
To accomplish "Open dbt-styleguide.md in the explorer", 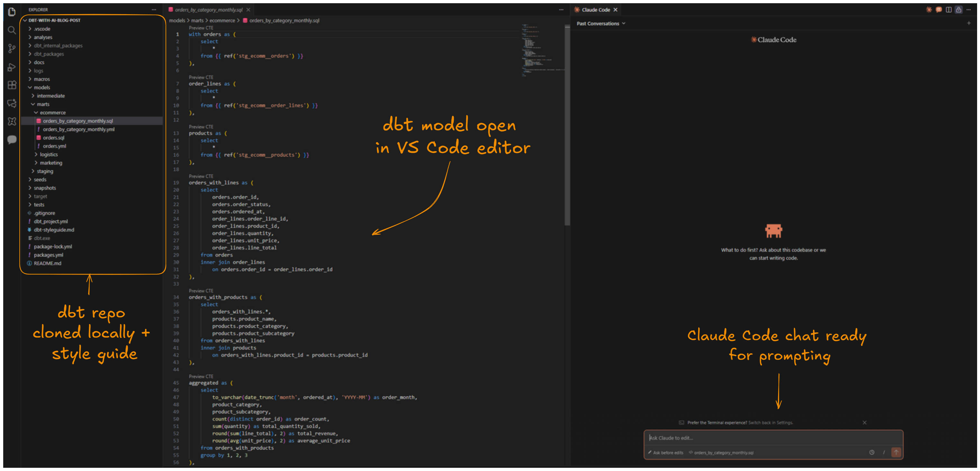I will pyautogui.click(x=54, y=230).
